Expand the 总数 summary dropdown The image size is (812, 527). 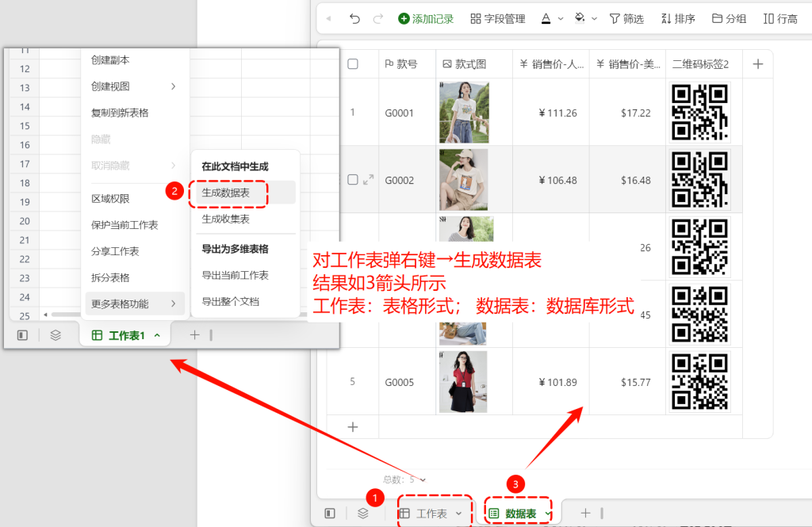tap(423, 480)
